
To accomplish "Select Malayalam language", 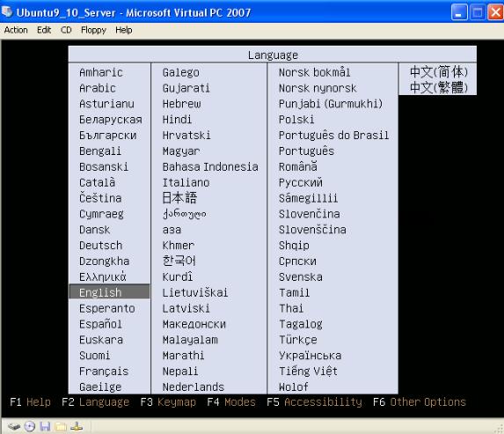I will click(x=190, y=340).
